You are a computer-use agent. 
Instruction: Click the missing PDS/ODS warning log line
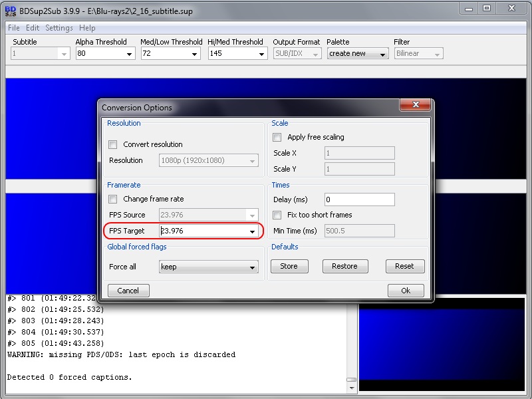121,355
